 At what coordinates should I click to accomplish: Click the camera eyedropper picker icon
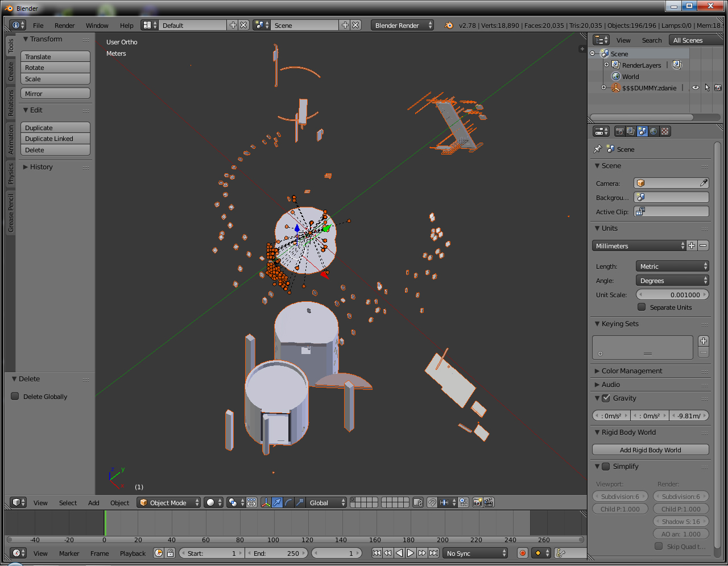[x=704, y=183]
